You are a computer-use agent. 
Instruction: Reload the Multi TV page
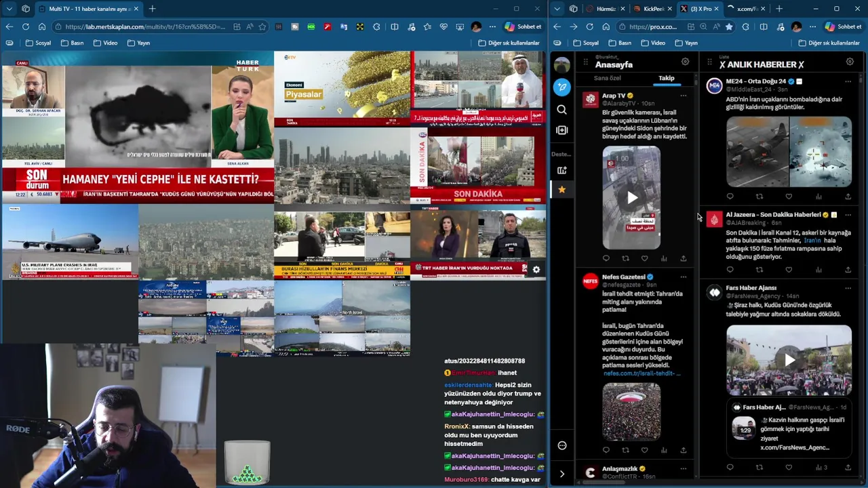click(x=25, y=26)
